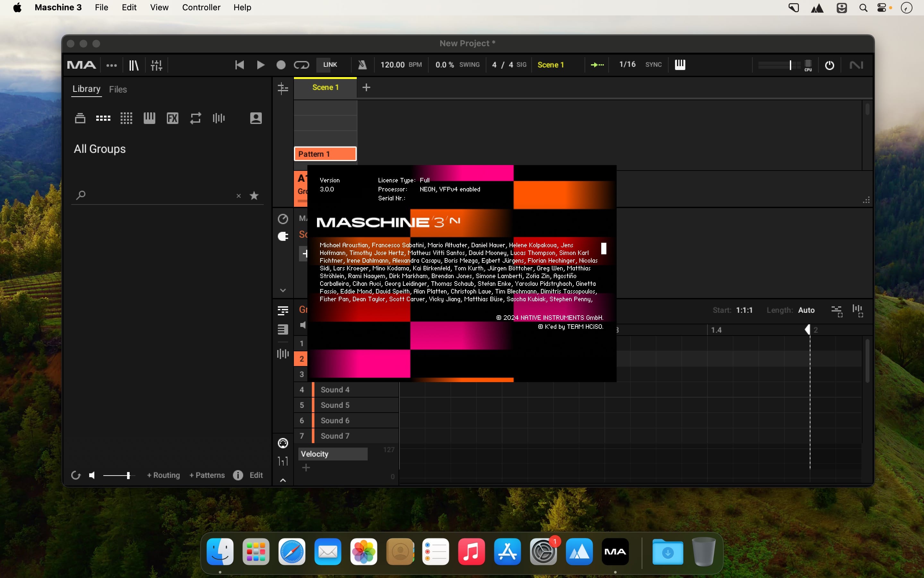Toggle the audio engine power button
Image resolution: width=924 pixels, height=578 pixels.
[829, 66]
